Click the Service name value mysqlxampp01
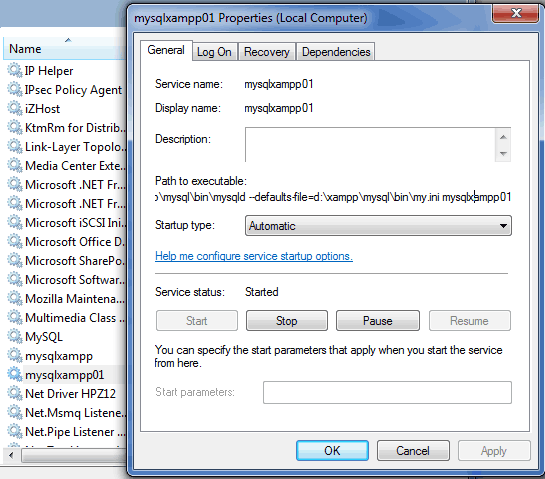Viewport: 545px width, 479px height. coord(279,84)
